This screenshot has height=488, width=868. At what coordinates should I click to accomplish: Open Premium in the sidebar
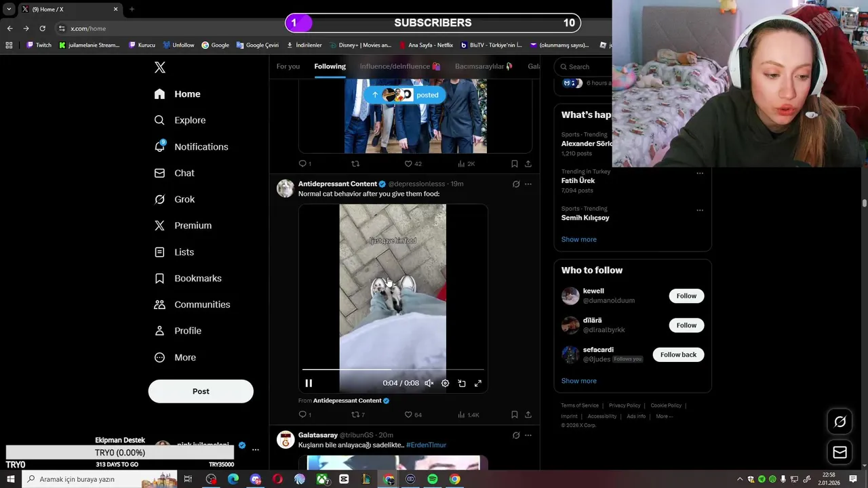pos(183,226)
